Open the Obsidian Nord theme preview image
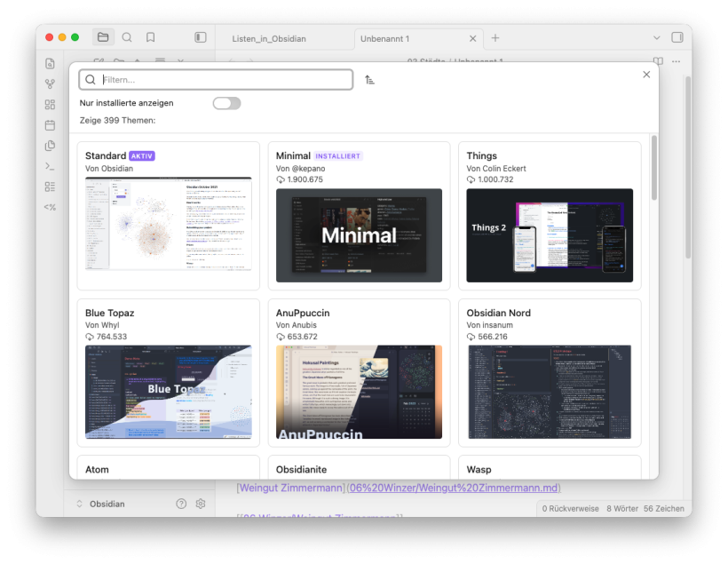This screenshot has width=728, height=564. [x=550, y=392]
